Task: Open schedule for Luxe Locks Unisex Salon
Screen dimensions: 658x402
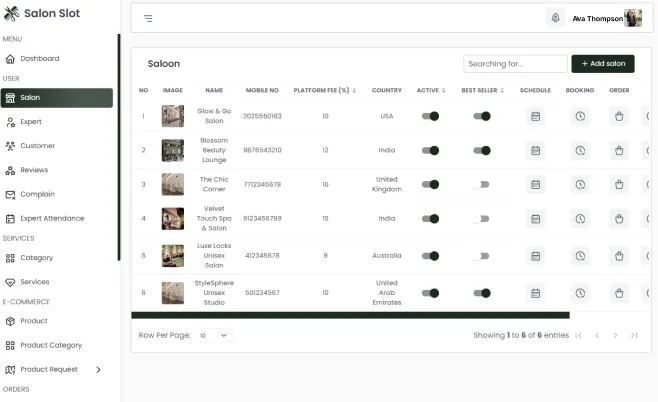Action: (535, 256)
